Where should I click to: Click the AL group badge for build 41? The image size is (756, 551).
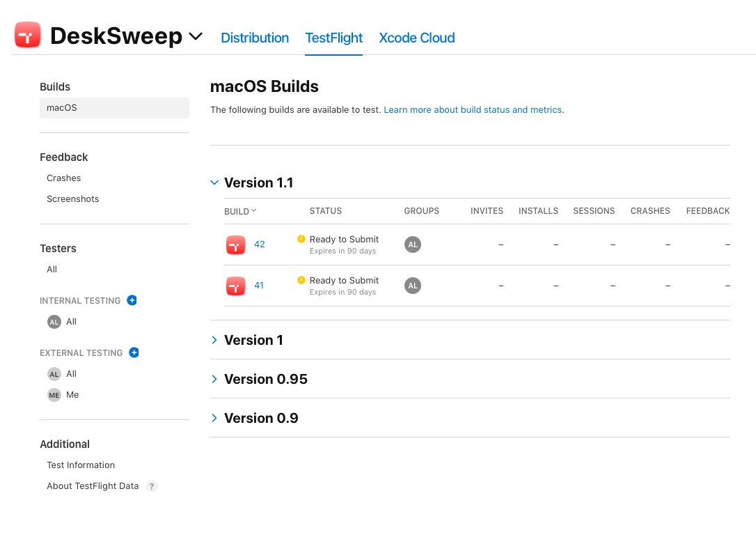[x=413, y=286]
